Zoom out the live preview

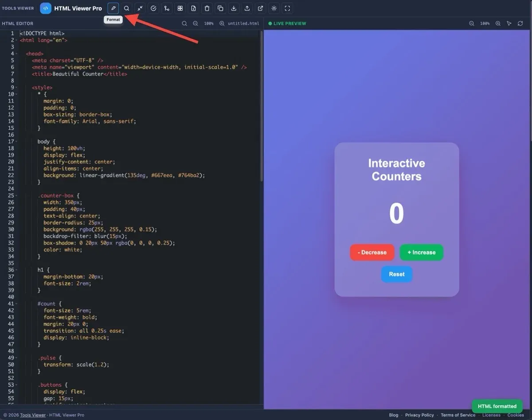[x=472, y=23]
